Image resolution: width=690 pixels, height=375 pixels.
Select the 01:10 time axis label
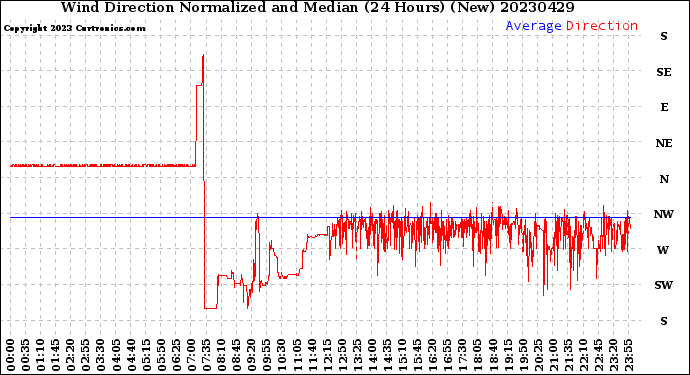pos(40,355)
